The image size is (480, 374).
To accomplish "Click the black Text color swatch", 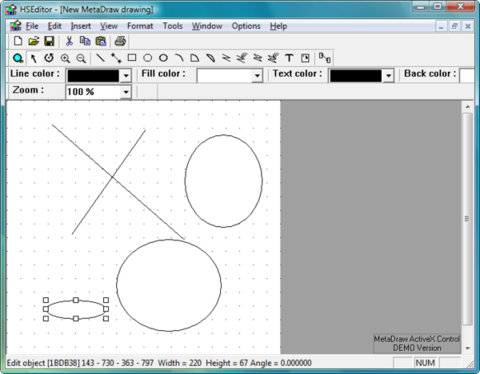I will (x=356, y=76).
